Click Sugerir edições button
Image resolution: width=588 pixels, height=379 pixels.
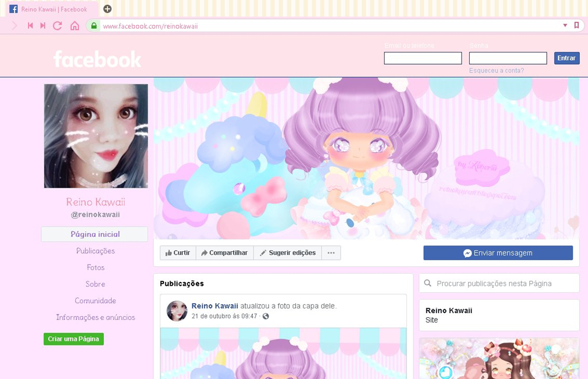click(288, 253)
